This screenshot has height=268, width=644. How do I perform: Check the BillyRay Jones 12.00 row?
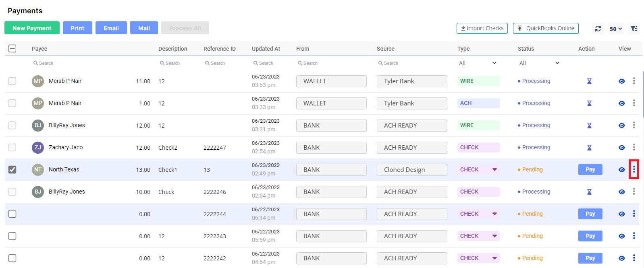click(x=12, y=125)
